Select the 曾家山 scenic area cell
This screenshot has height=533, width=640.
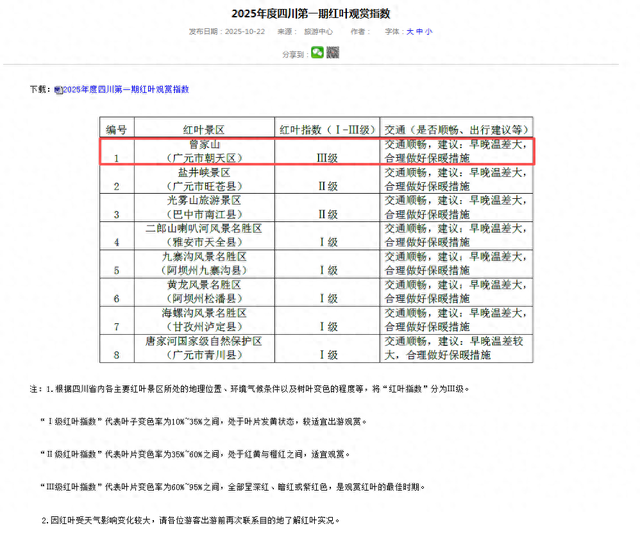tap(204, 151)
